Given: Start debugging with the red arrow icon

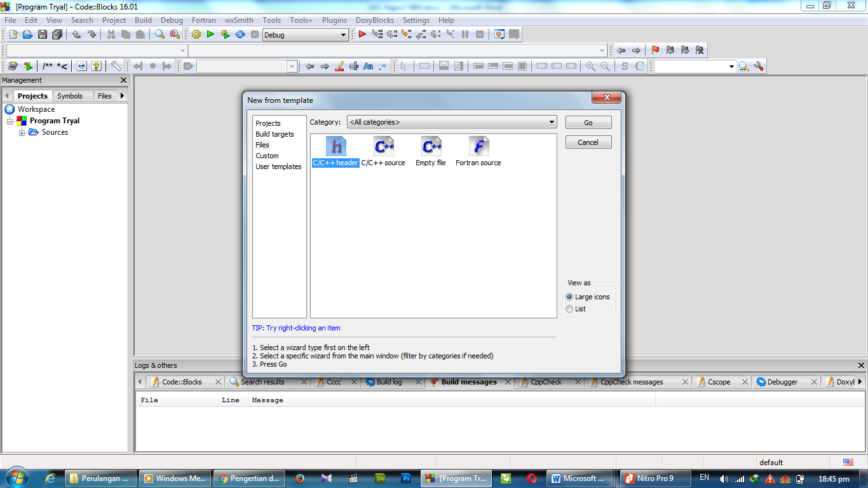Looking at the screenshot, I should click(360, 34).
